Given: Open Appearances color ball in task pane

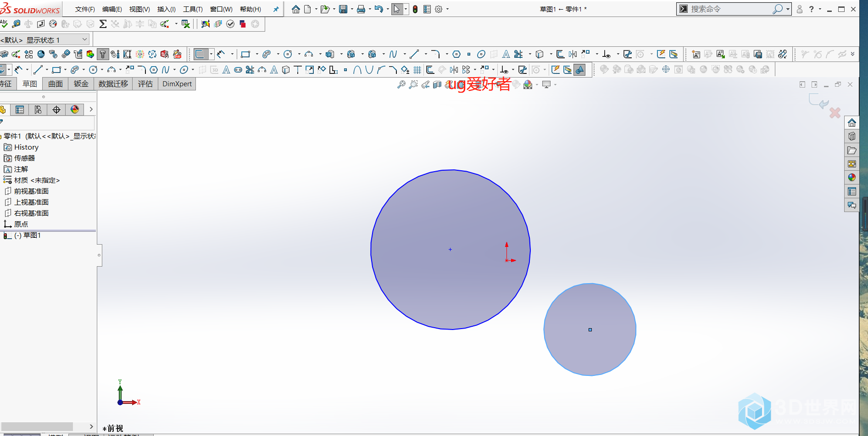Looking at the screenshot, I should pyautogui.click(x=852, y=178).
